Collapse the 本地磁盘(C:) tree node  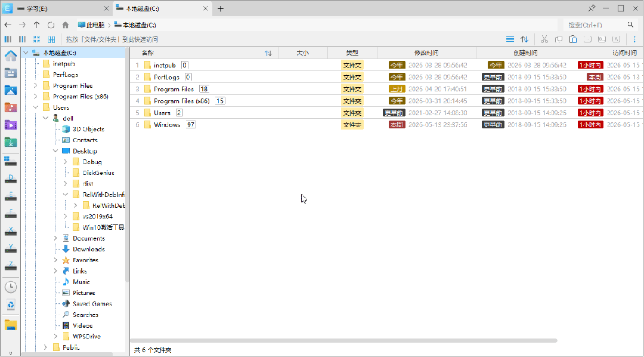click(x=26, y=53)
